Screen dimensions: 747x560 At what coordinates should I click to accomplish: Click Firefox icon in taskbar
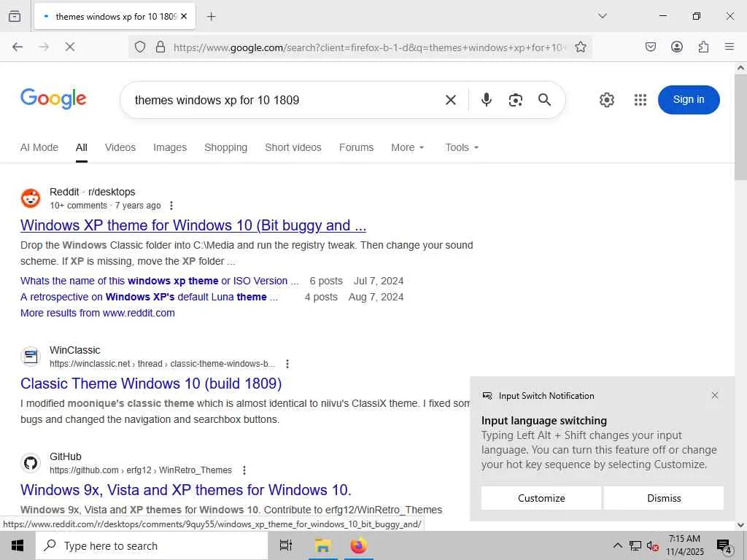359,545
